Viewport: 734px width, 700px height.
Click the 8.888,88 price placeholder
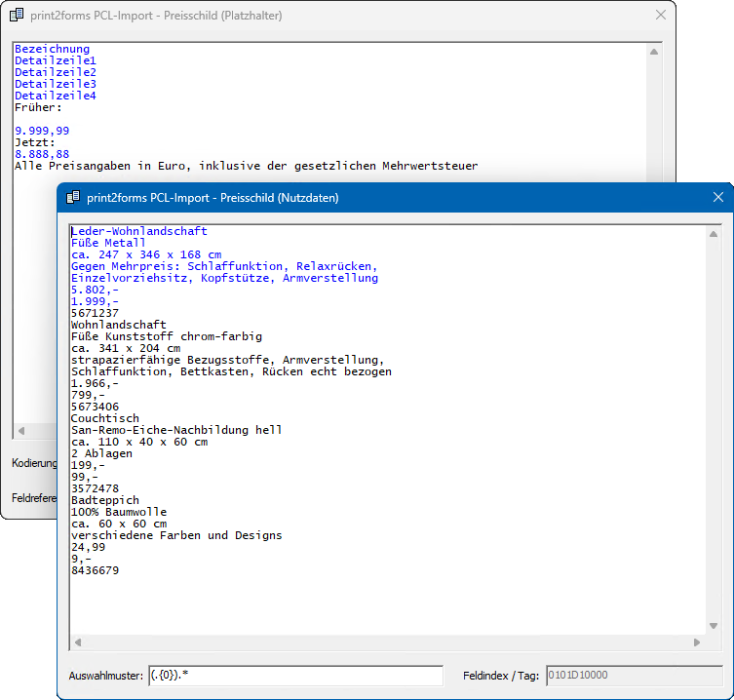click(x=42, y=154)
